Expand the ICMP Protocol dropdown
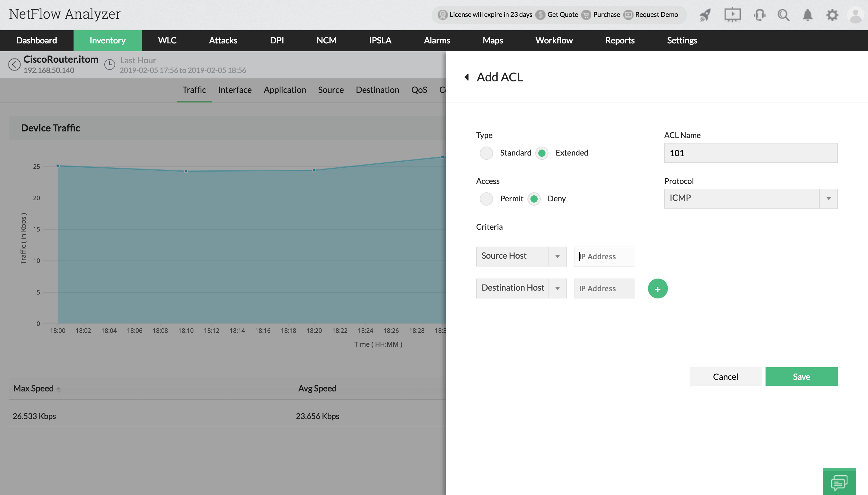Image resolution: width=868 pixels, height=495 pixels. tap(750, 199)
